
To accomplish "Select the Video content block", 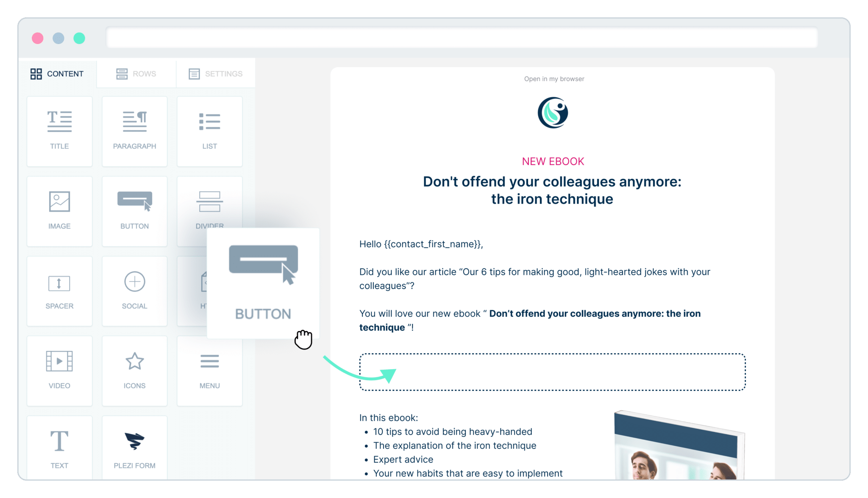I will 60,367.
